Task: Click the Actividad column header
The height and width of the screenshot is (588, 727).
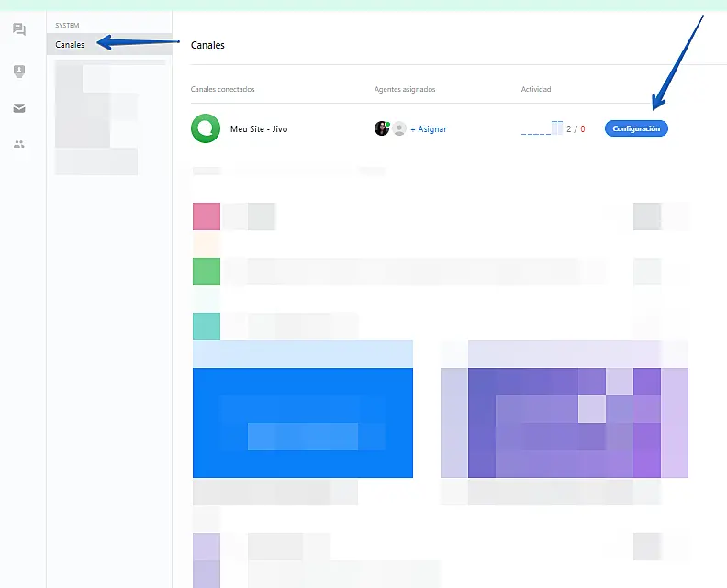Action: tap(536, 89)
